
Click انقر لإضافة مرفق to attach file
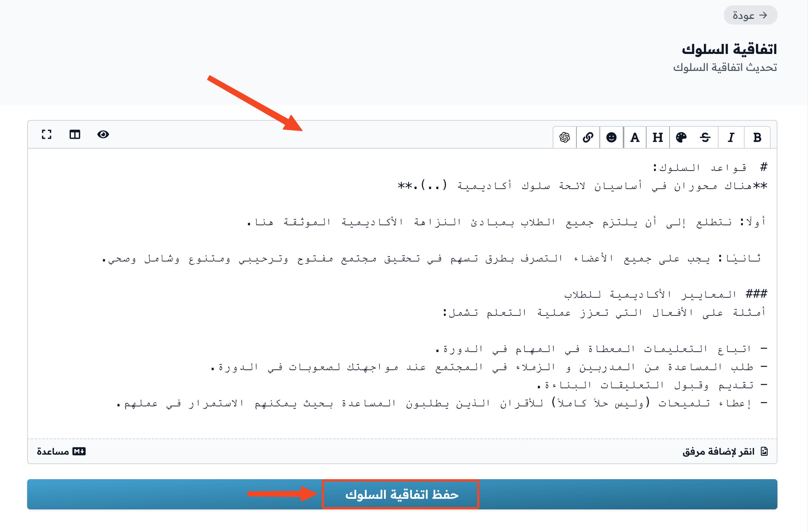click(725, 452)
